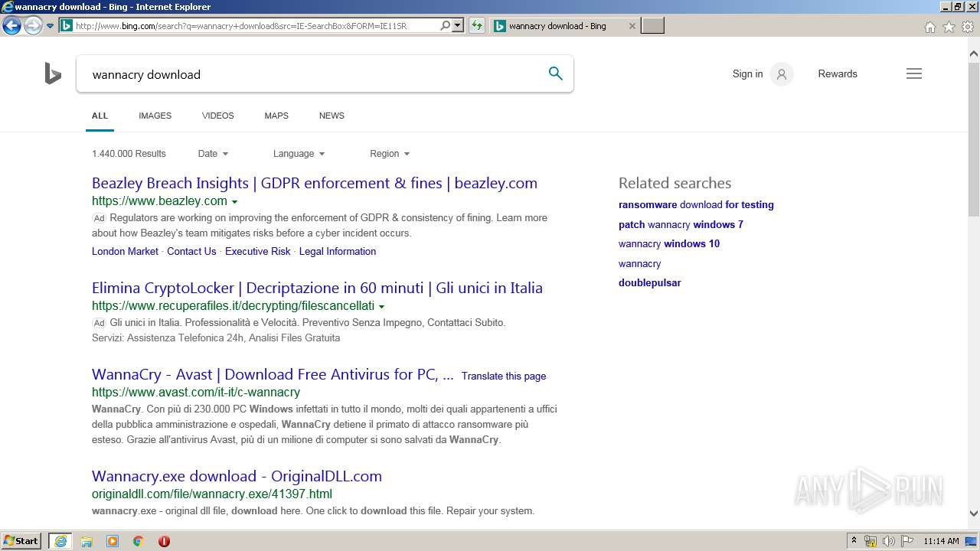Image resolution: width=980 pixels, height=551 pixels.
Task: Search 'patch wannacry windows 7' related query
Action: pos(681,224)
